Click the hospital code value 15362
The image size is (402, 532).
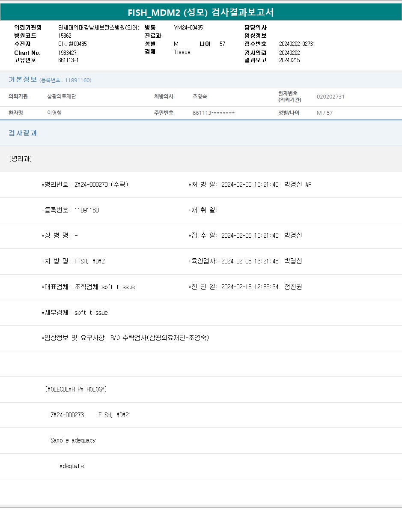click(65, 36)
